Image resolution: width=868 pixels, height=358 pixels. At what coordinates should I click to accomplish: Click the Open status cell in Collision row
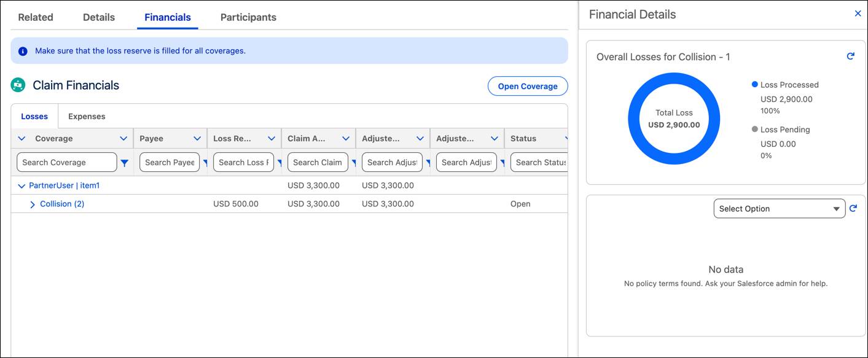point(520,204)
